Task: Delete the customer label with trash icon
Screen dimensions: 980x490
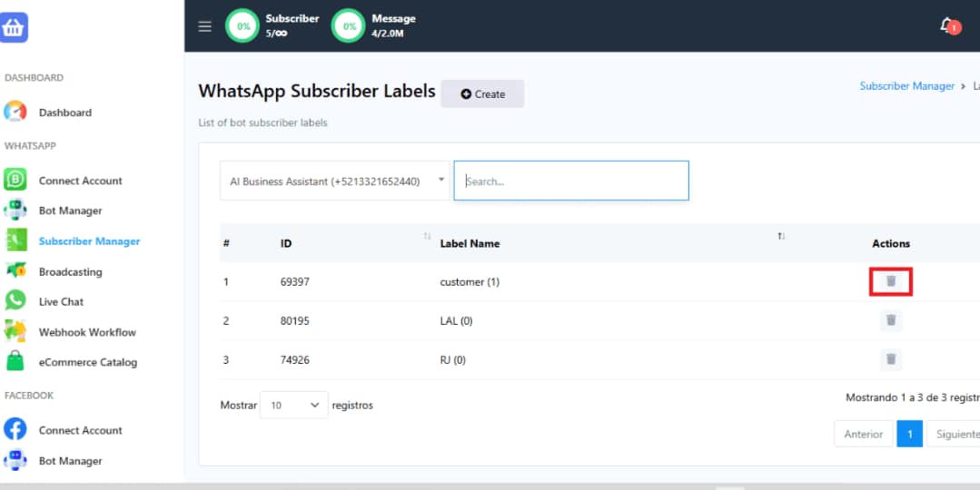Action: click(891, 282)
